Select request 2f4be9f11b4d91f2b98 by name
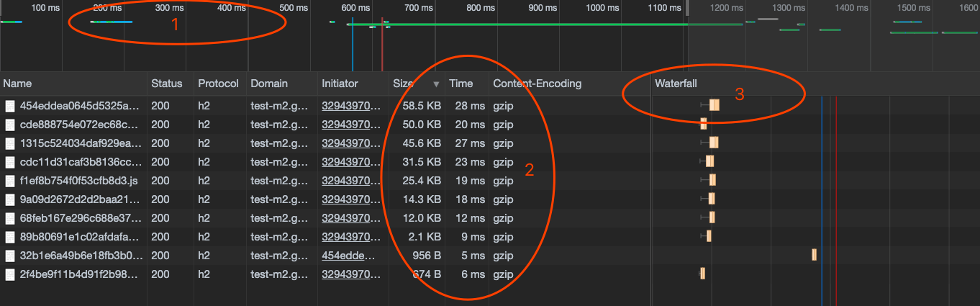980x306 pixels. point(81,274)
